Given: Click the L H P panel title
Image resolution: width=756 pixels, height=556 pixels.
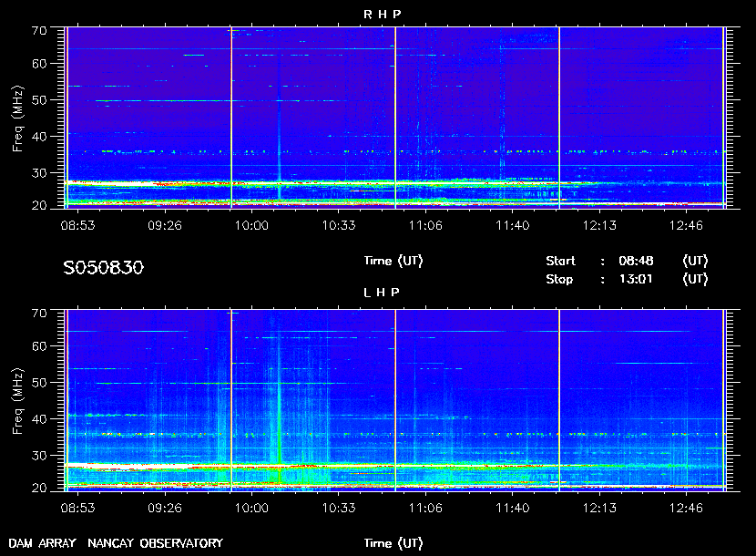Looking at the screenshot, I should click(382, 292).
